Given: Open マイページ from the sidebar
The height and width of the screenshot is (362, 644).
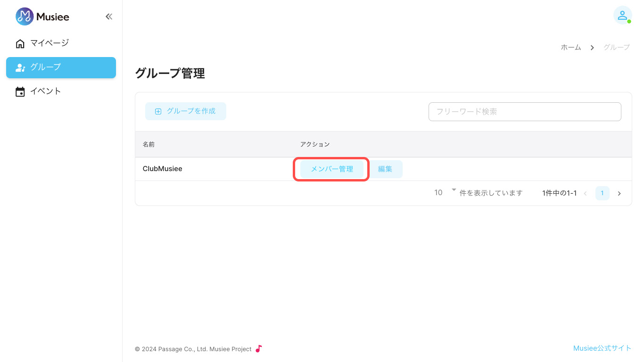Looking at the screenshot, I should pos(50,43).
